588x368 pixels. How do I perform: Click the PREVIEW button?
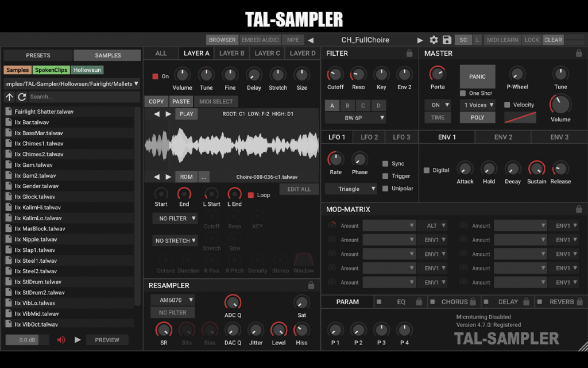107,340
